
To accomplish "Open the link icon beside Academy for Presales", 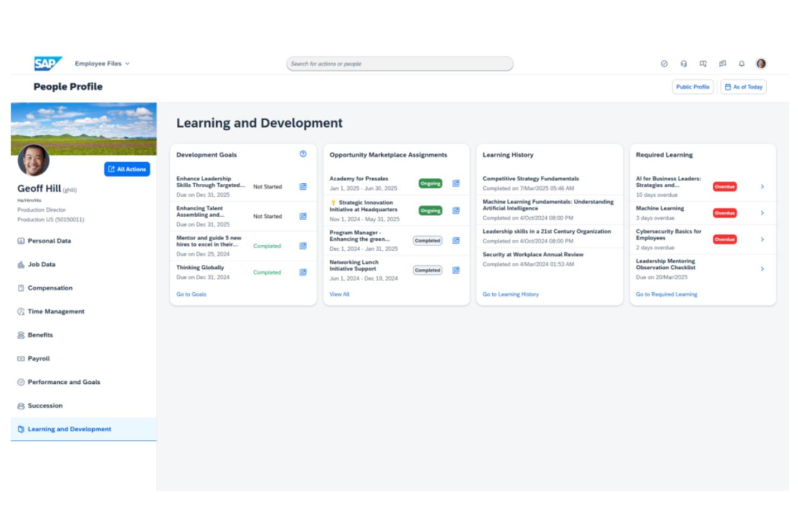I will (456, 183).
